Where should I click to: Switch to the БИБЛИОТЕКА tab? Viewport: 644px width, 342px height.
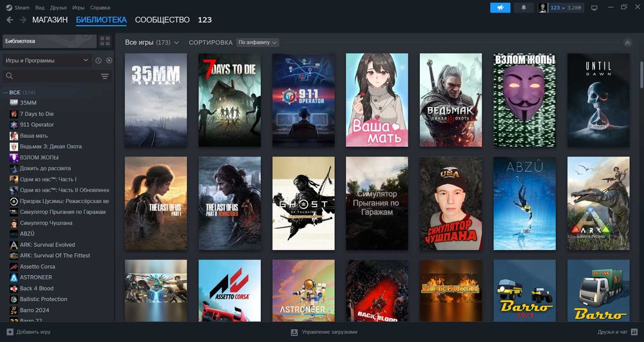[x=101, y=20]
